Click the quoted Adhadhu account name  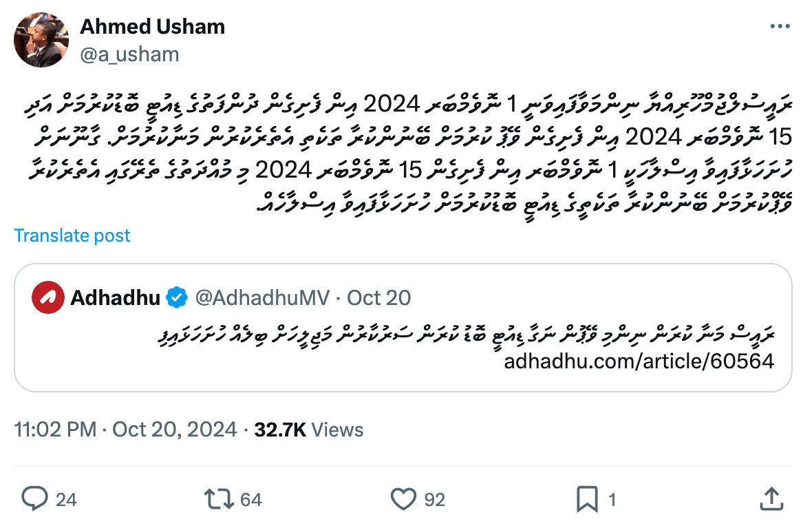(x=115, y=298)
